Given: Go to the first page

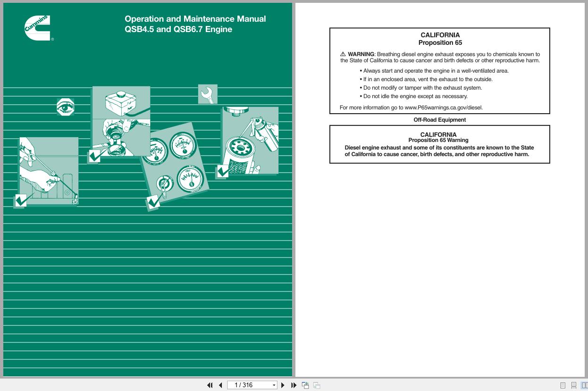Looking at the screenshot, I should pos(210,385).
